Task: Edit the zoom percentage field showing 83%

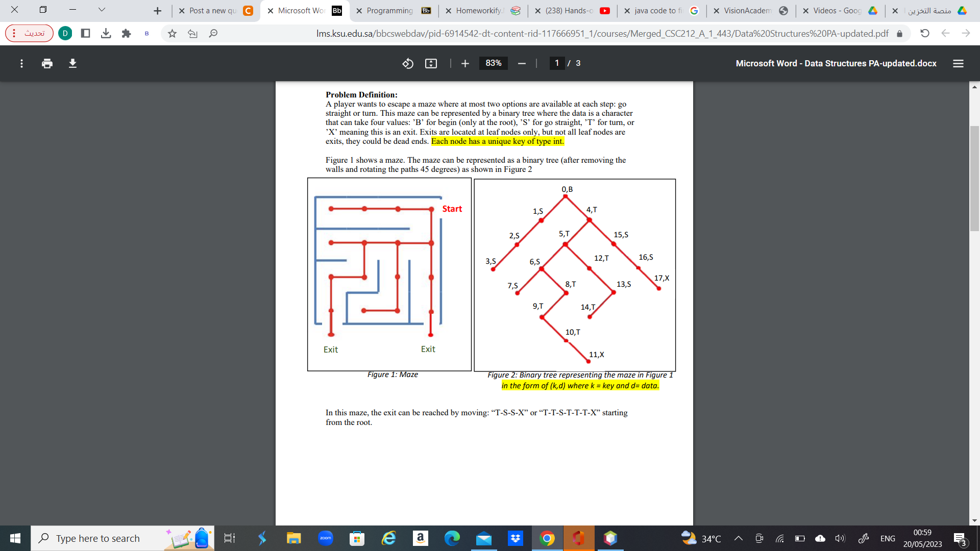Action: coord(493,63)
